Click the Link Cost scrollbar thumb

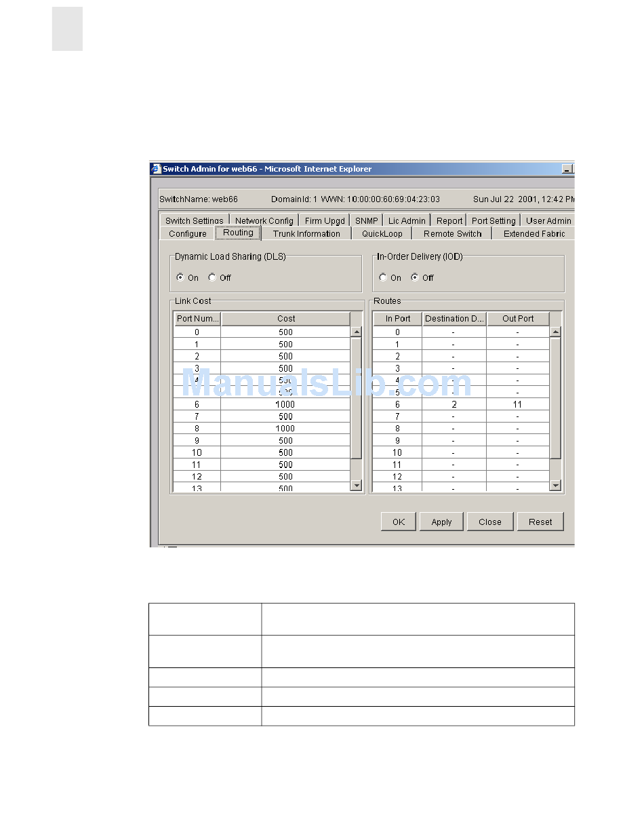[x=356, y=398]
